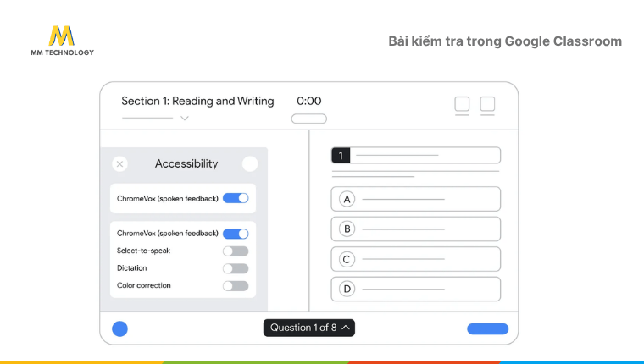Click the 0:00 timer text
Image resolution: width=644 pixels, height=364 pixels.
(309, 101)
